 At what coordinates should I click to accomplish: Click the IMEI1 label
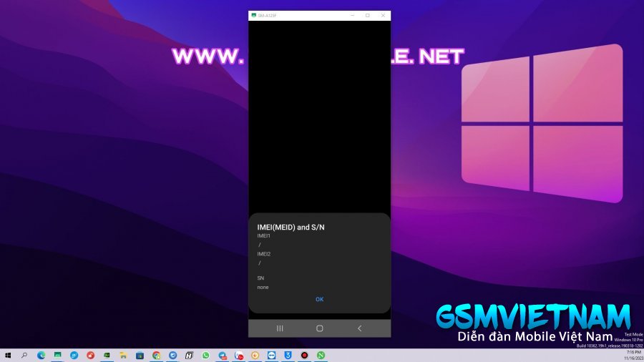pos(263,236)
